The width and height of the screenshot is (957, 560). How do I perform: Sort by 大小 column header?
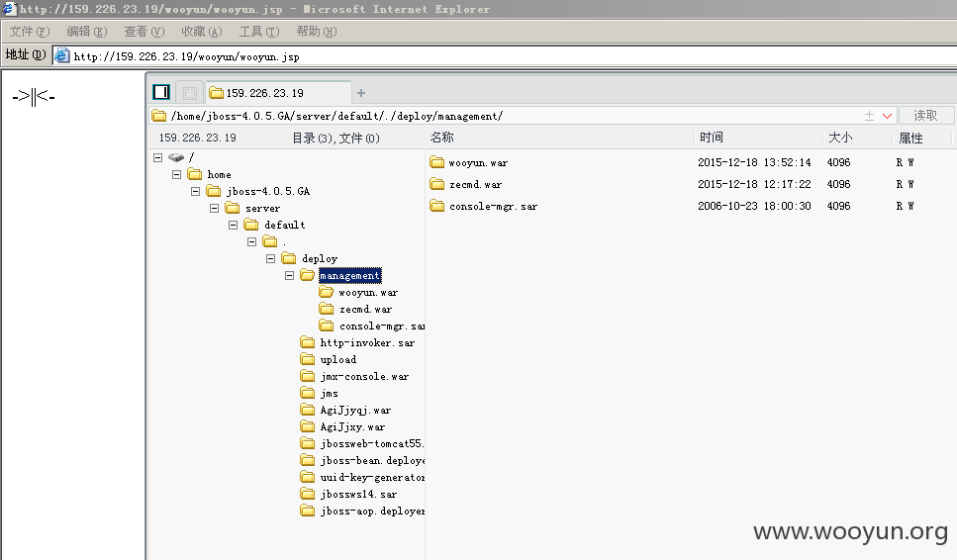coord(840,138)
